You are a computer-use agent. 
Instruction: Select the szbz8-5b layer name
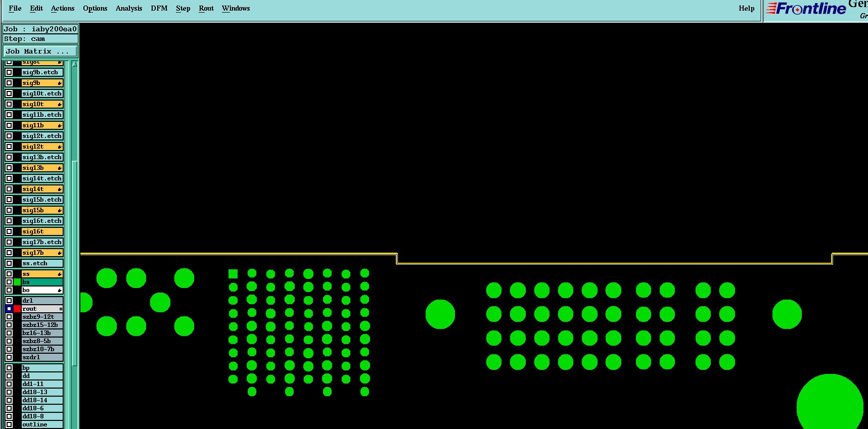(42, 341)
